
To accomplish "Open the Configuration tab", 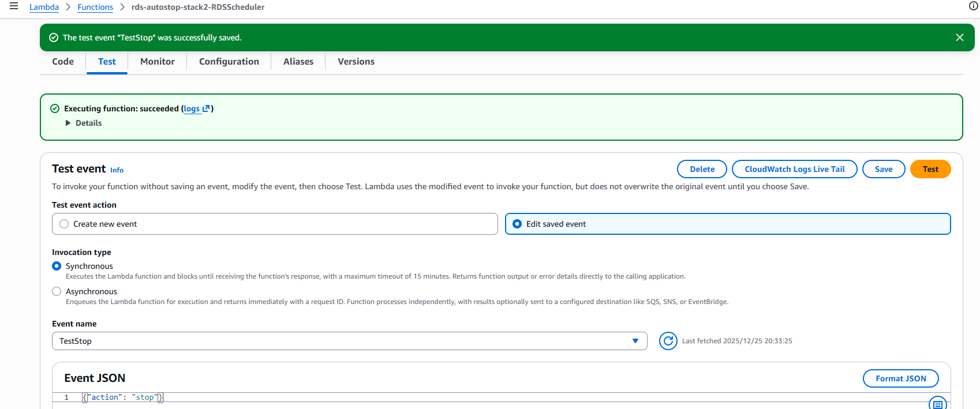I will coord(229,62).
